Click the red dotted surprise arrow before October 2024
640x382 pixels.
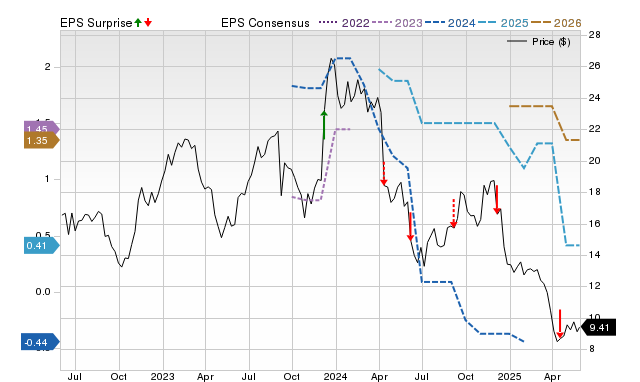(453, 213)
